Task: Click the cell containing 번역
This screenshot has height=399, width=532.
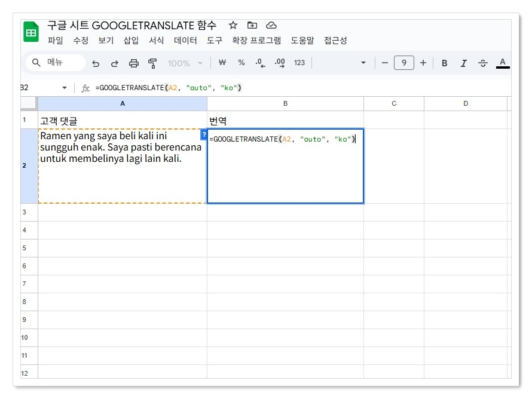Action: coord(285,120)
